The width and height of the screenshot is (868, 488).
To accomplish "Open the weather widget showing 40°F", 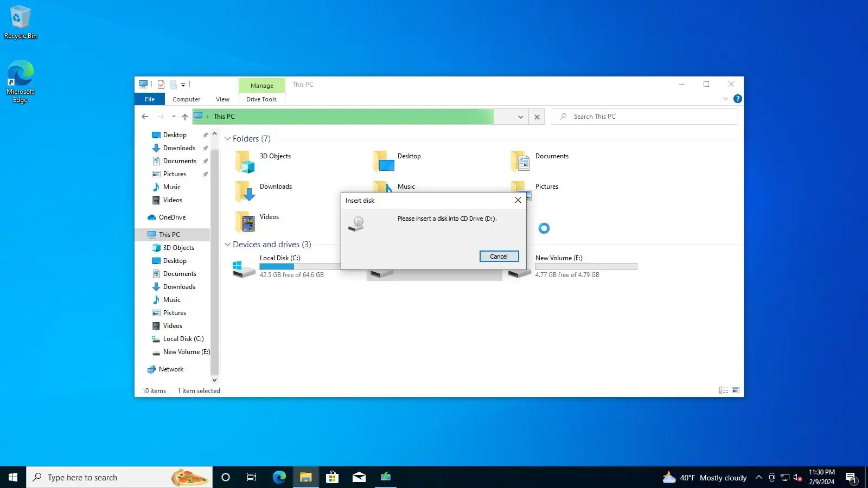I will (x=704, y=477).
